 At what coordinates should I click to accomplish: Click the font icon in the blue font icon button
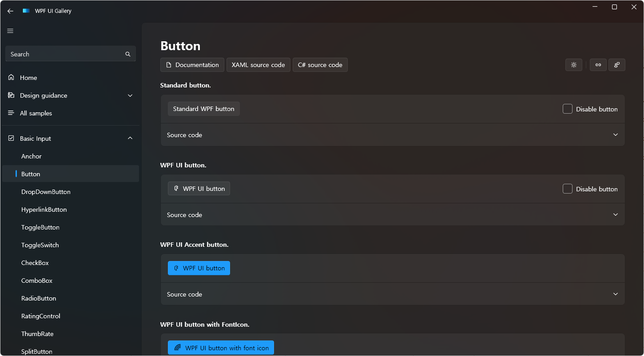(177, 348)
